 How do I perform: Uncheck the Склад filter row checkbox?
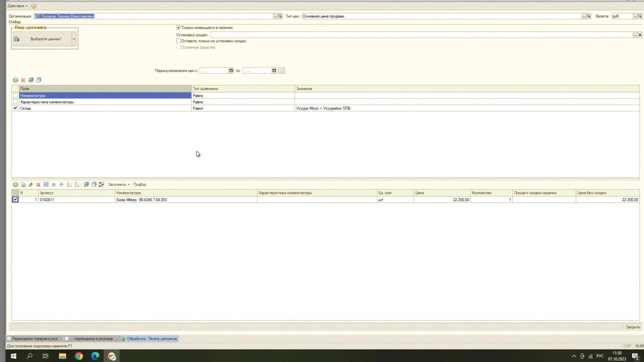point(15,108)
